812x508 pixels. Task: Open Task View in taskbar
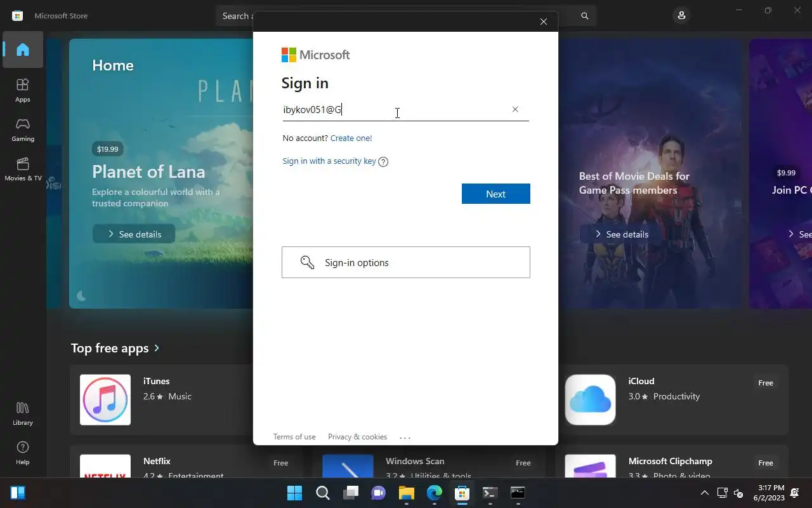point(351,493)
